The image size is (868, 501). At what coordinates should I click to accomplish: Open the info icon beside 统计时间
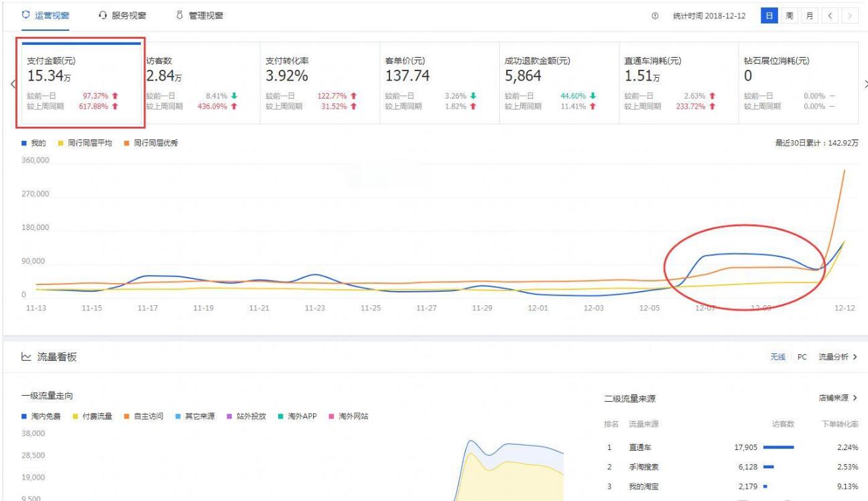[656, 15]
